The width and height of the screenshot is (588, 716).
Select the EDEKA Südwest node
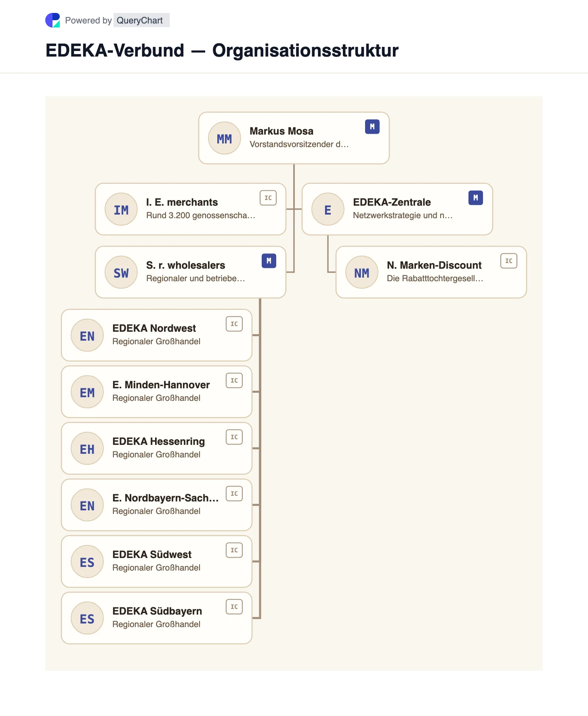coord(157,562)
